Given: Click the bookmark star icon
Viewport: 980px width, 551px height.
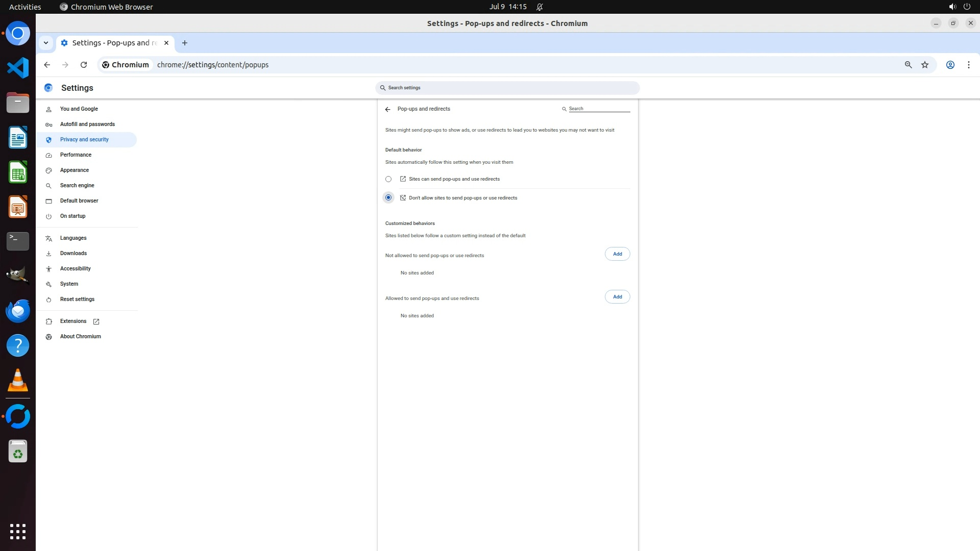Looking at the screenshot, I should click(x=925, y=65).
